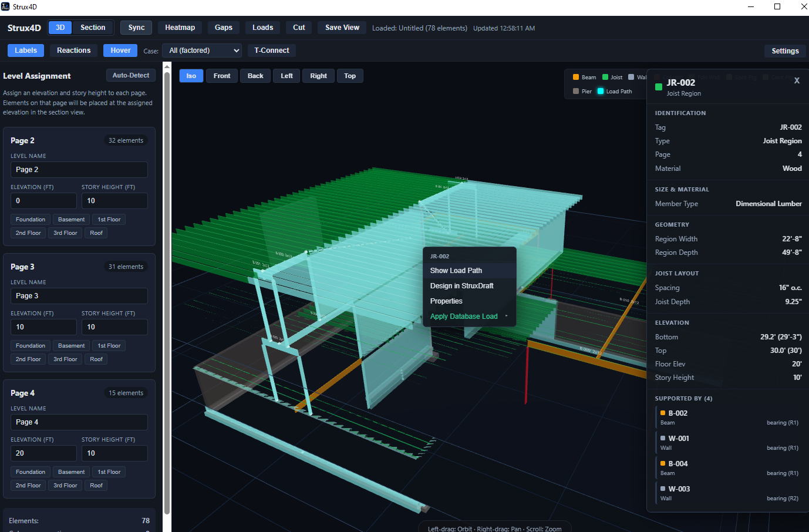
Task: Click Auto-Detect button
Action: point(131,75)
